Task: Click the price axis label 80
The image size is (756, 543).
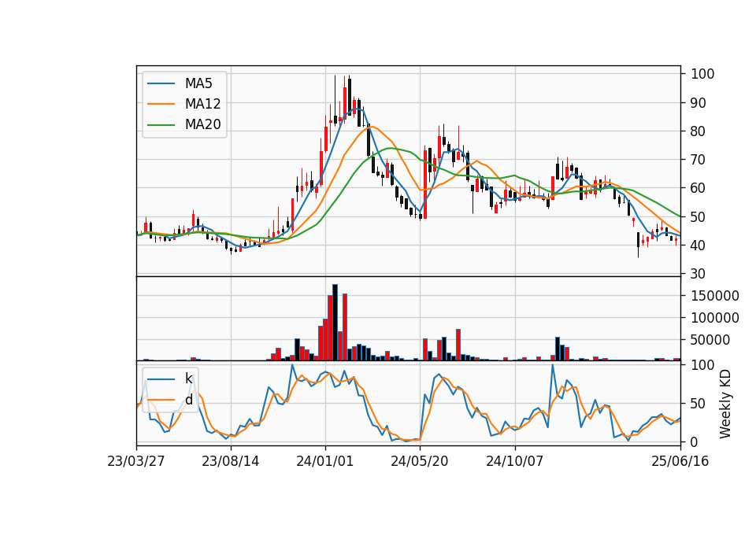Action: pos(699,131)
